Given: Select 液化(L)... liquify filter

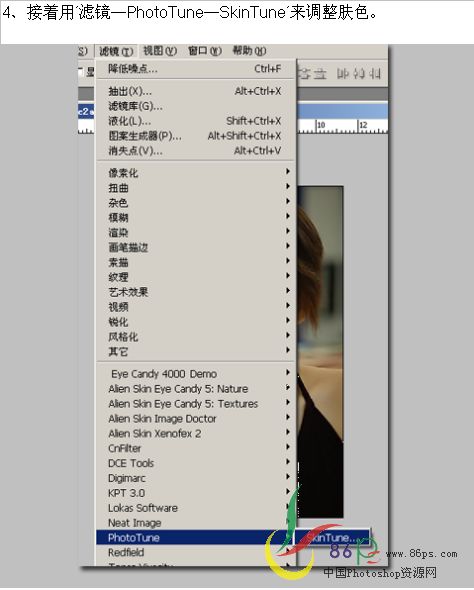Looking at the screenshot, I should click(x=196, y=121).
